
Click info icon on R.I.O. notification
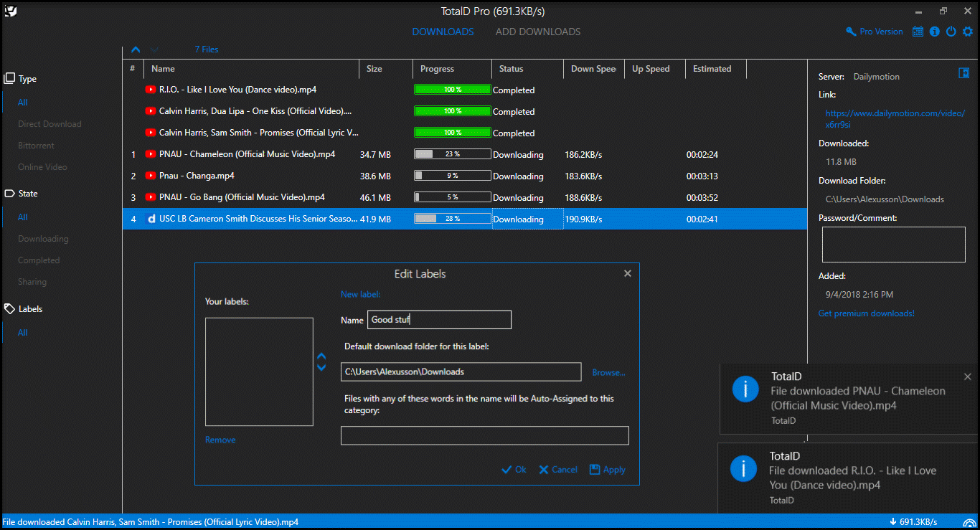point(743,468)
